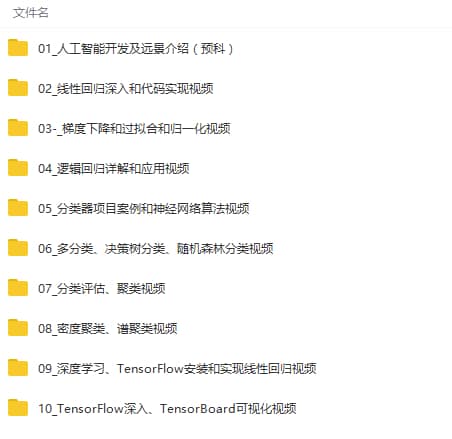Open the 02_线性回归深入和代码实现视频 folder name

pyautogui.click(x=126, y=89)
